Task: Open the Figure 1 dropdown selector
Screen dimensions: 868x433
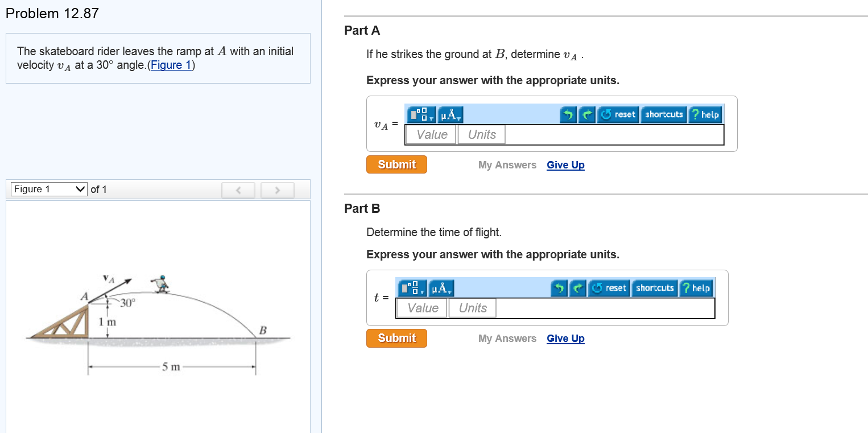Action: [x=49, y=189]
